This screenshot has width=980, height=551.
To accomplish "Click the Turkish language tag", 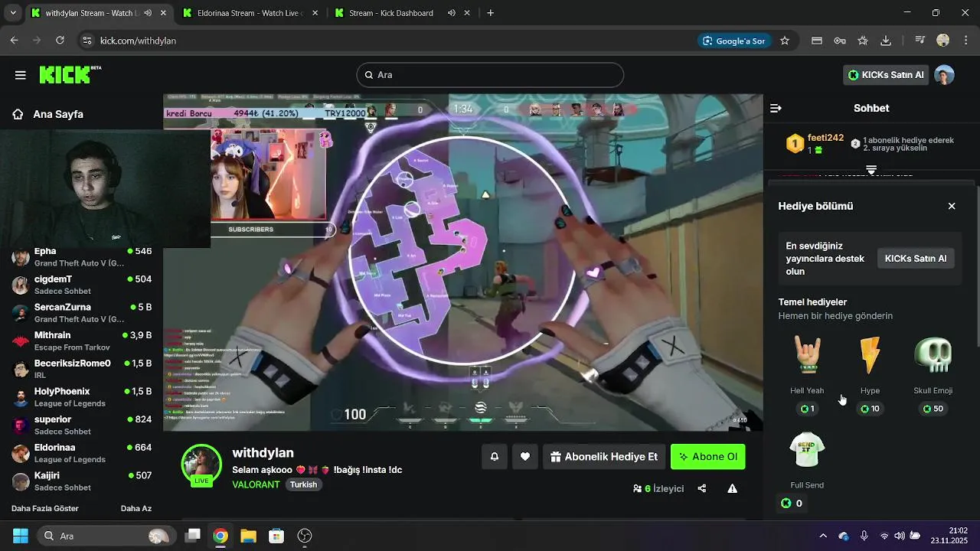I will [303, 485].
